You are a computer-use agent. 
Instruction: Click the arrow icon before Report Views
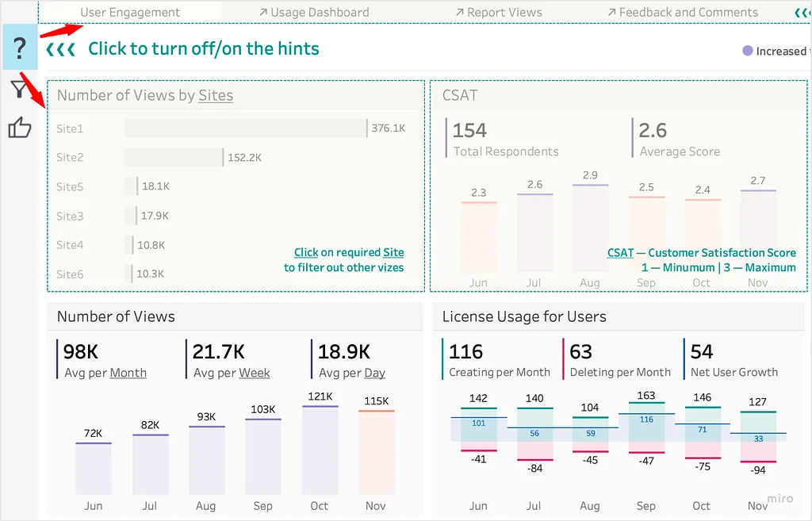(459, 12)
